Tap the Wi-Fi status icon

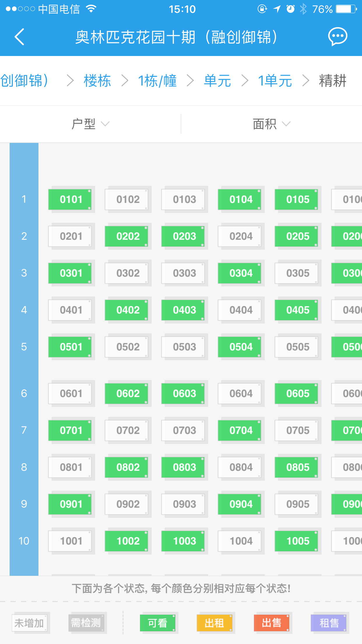click(91, 9)
